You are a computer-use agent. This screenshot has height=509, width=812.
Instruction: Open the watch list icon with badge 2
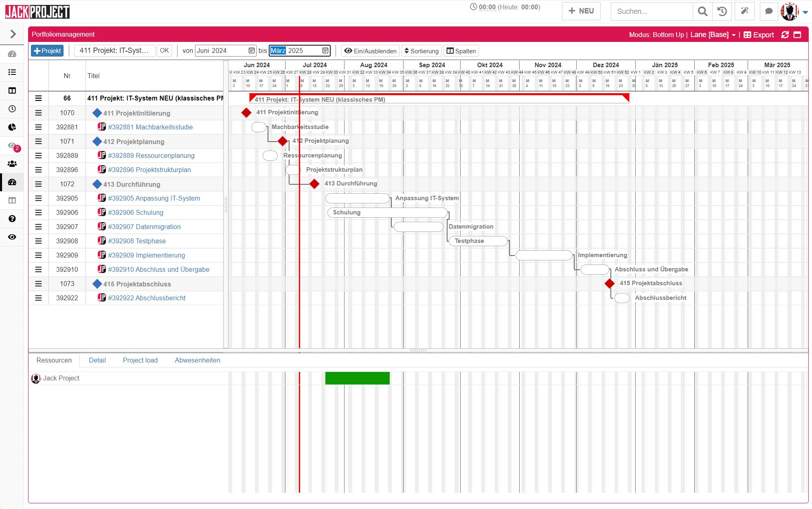[x=13, y=146]
